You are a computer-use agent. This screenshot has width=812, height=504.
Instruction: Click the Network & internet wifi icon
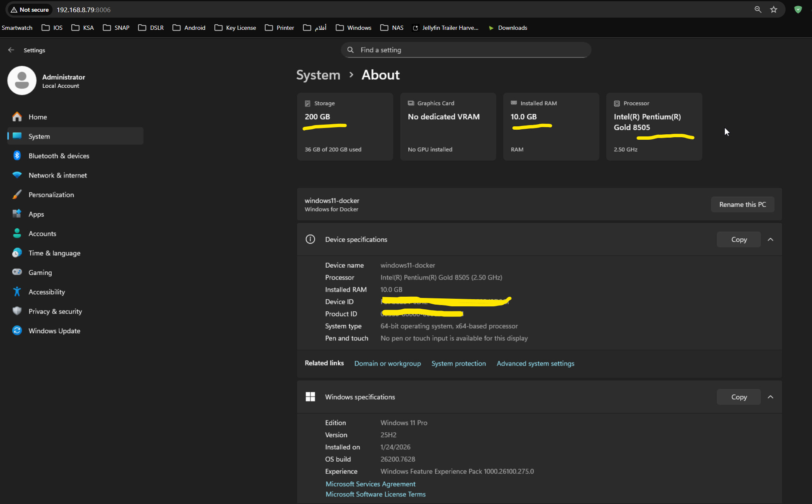(x=17, y=175)
